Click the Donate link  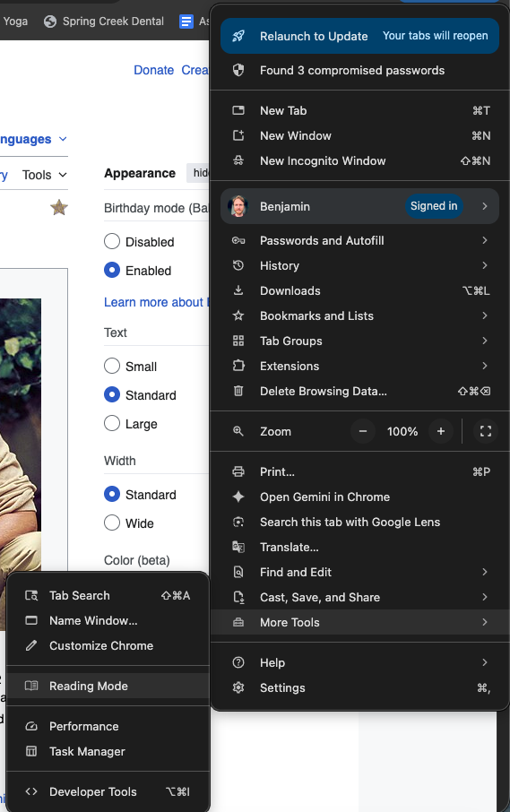[x=154, y=70]
